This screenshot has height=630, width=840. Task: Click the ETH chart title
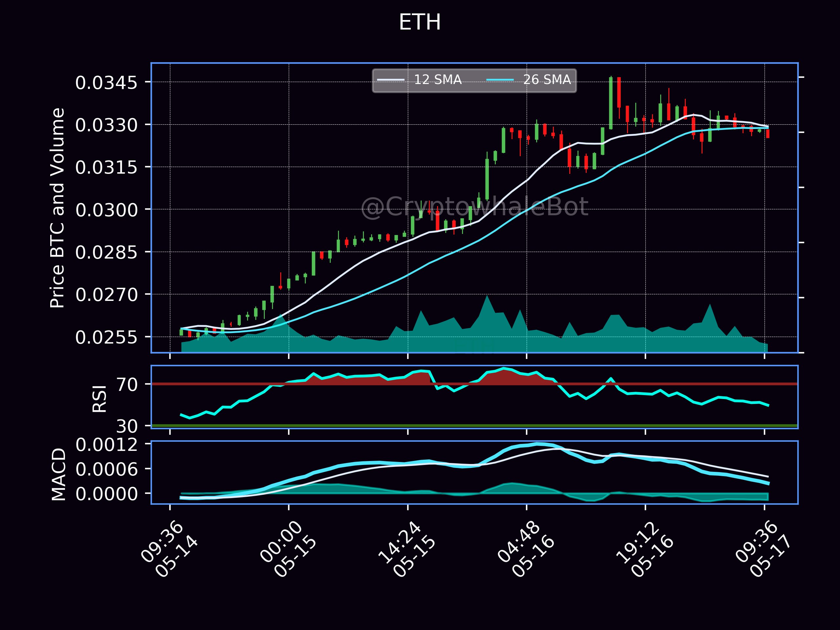(x=420, y=22)
